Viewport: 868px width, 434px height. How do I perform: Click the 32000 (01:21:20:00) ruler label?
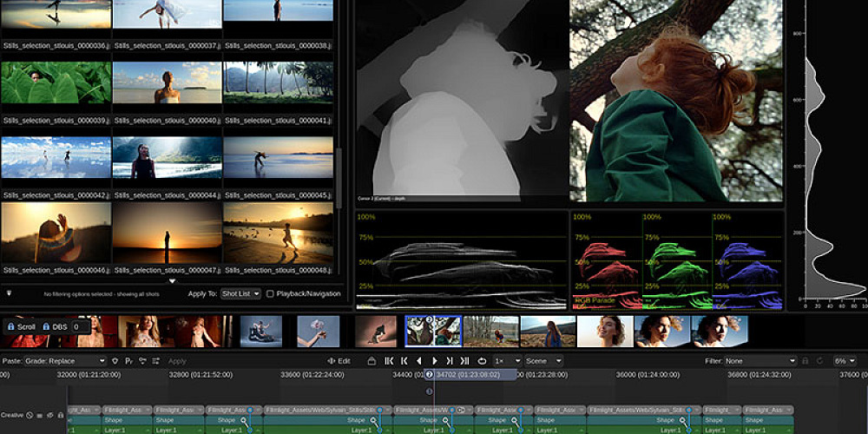point(89,375)
